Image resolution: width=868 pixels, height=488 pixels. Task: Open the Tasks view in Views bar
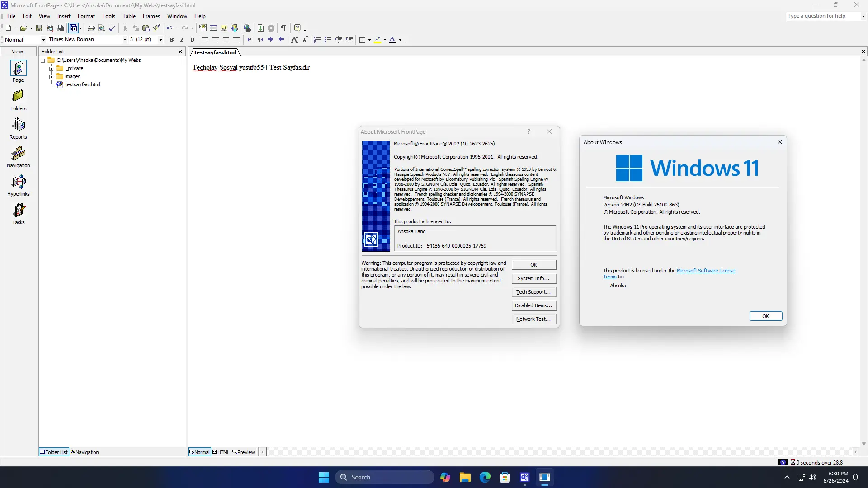(18, 214)
